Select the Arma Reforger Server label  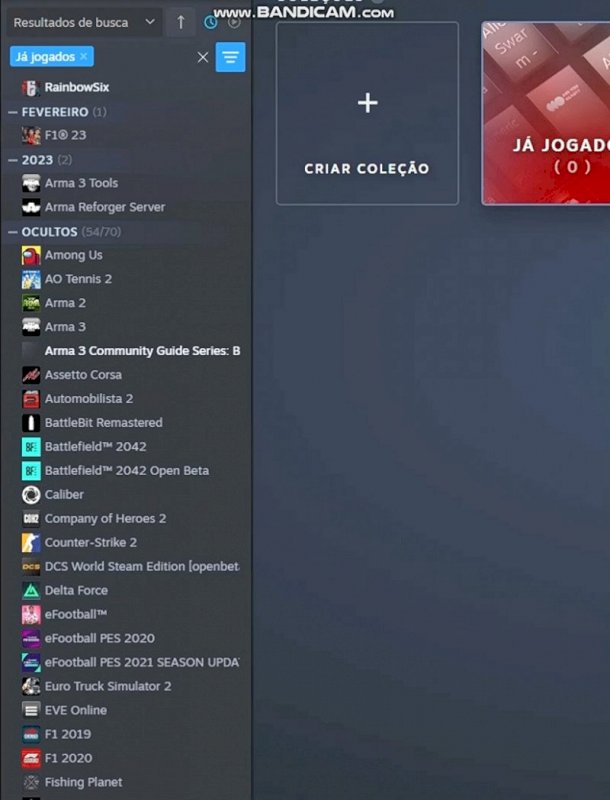pyautogui.click(x=105, y=207)
